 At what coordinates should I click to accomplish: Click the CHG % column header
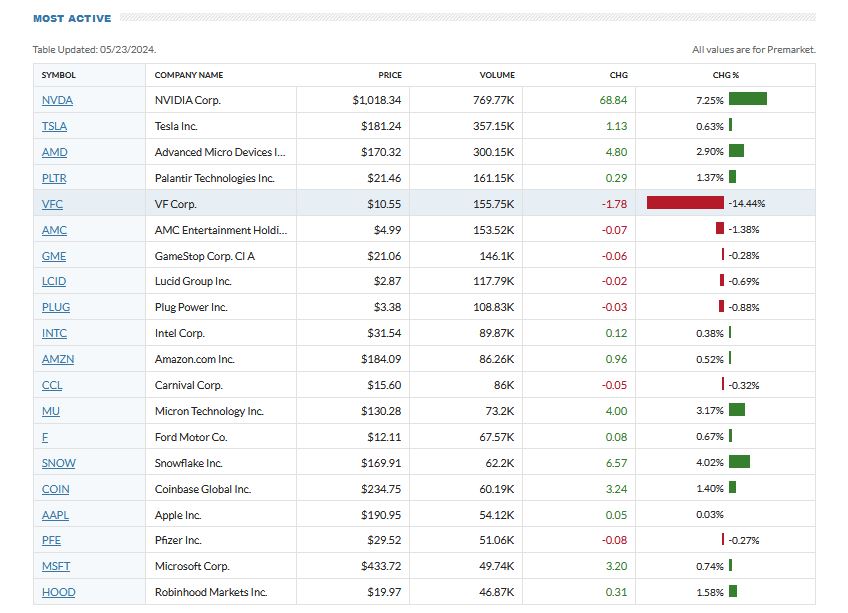pos(724,75)
